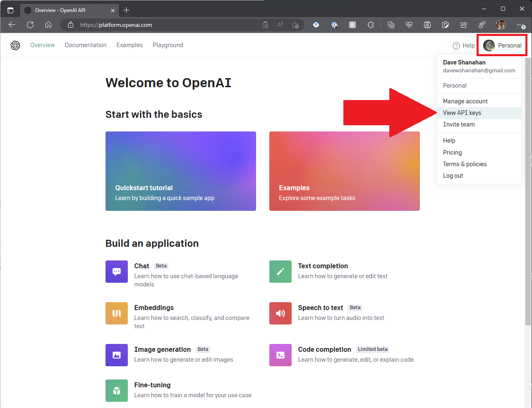532x408 pixels.
Task: Open browser Settings and more menu
Action: click(x=520, y=25)
